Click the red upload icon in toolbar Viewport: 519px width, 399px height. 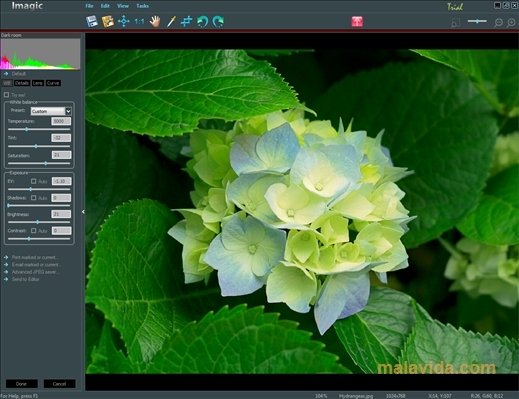[357, 22]
